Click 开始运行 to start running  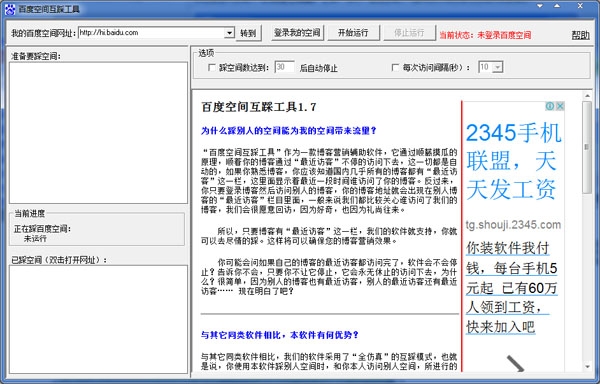(x=353, y=33)
